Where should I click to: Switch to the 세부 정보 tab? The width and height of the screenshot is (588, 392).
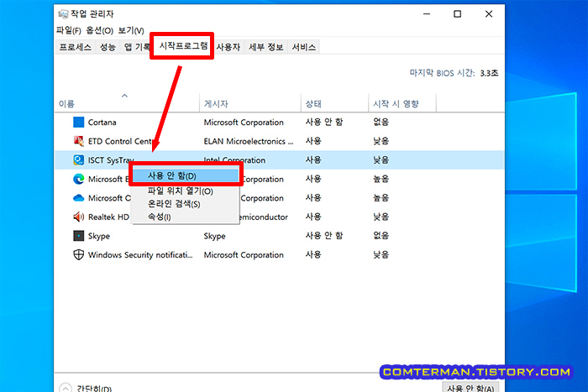pos(266,47)
